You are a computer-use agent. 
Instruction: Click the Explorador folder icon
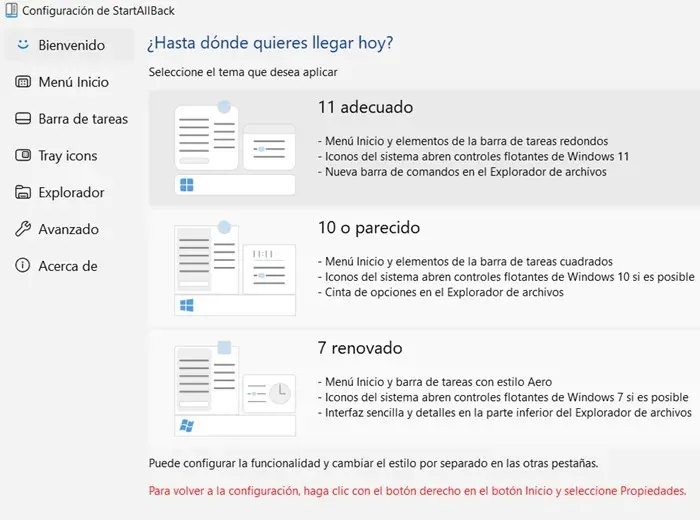click(x=23, y=192)
